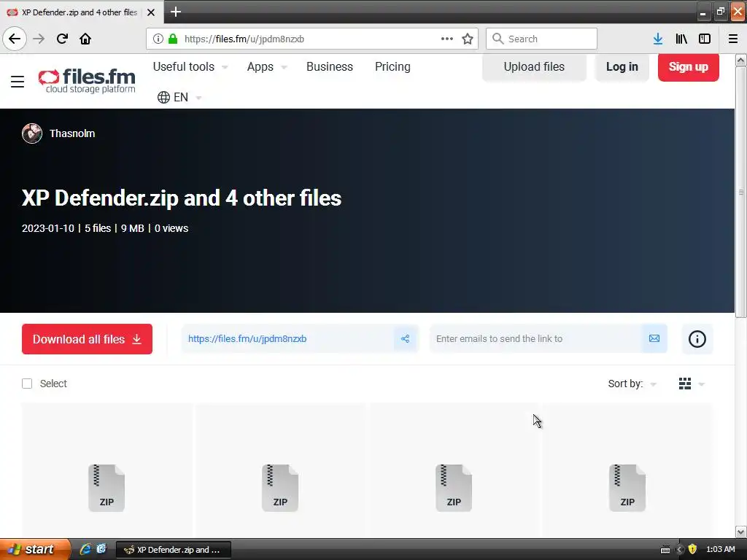Open page actions three-dot menu
The image size is (747, 560).
point(447,39)
